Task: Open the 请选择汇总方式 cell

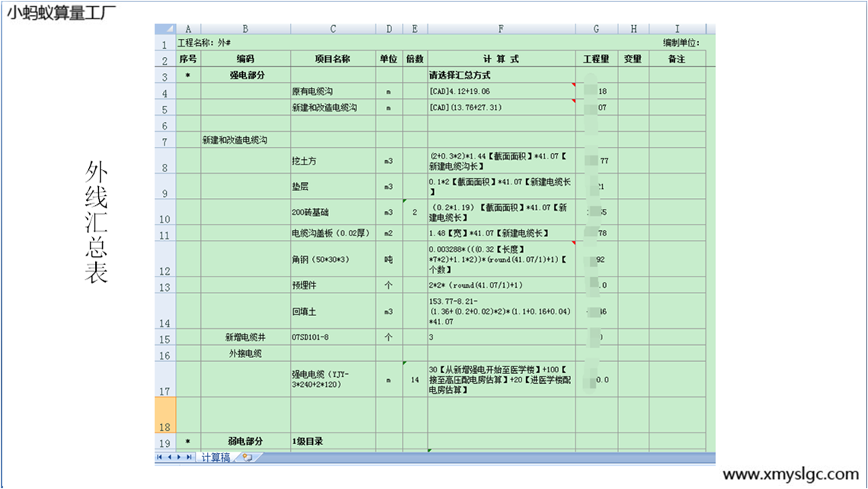Action: [x=500, y=75]
